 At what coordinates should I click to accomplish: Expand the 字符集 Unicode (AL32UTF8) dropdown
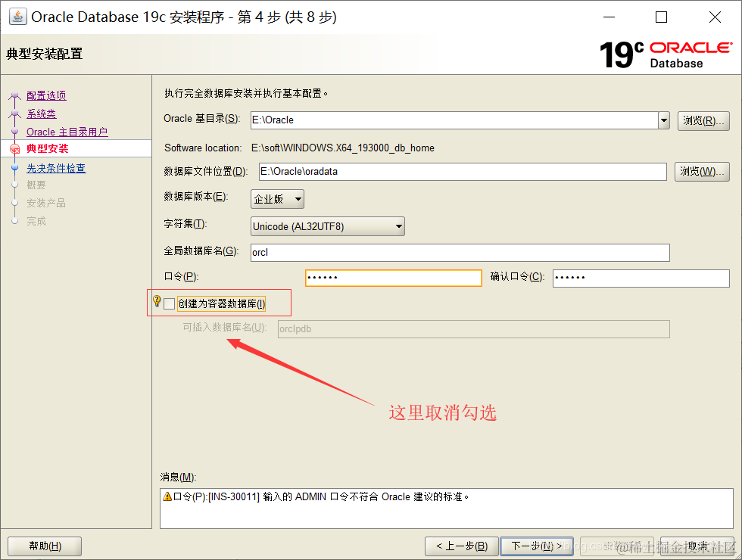[327, 226]
